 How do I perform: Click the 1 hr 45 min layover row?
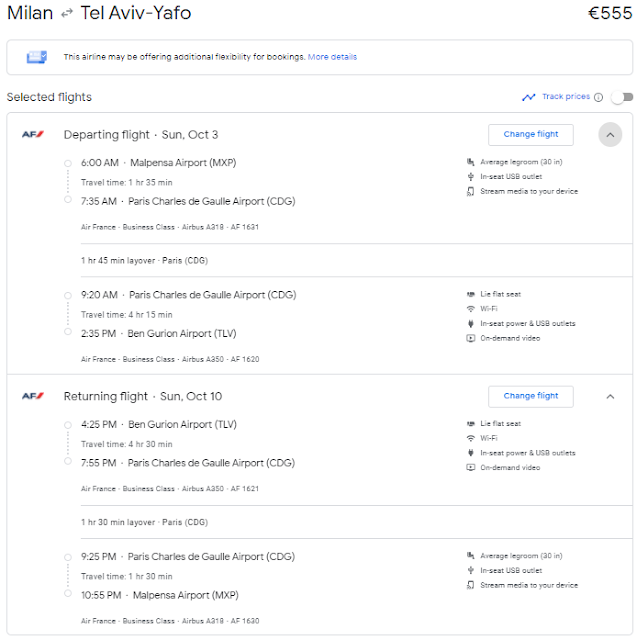coord(144,260)
